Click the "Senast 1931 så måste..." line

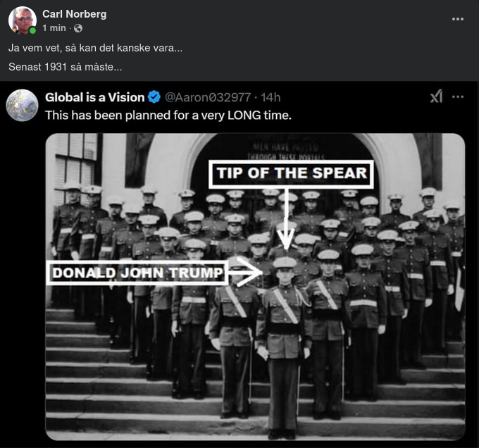pyautogui.click(x=66, y=67)
